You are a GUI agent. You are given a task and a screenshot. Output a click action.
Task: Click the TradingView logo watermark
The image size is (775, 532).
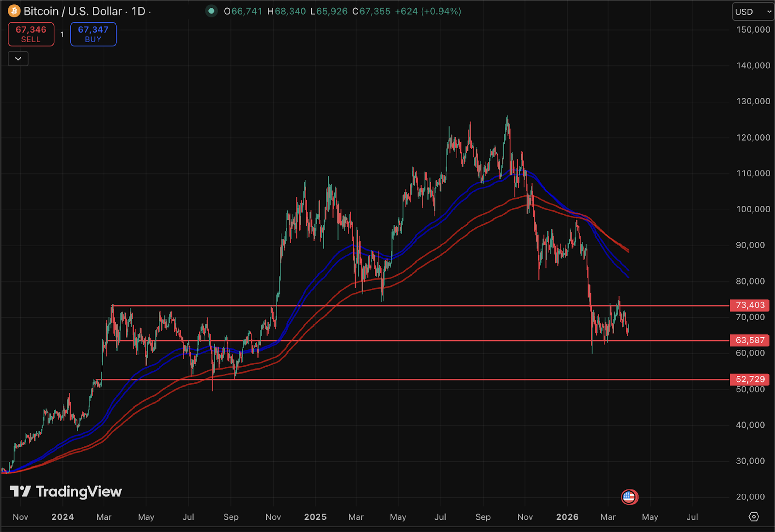pos(66,492)
